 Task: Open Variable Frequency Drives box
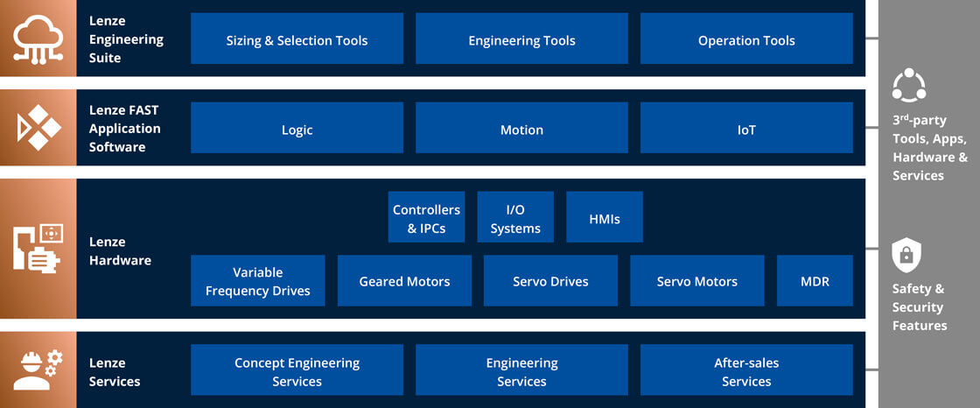pyautogui.click(x=257, y=280)
